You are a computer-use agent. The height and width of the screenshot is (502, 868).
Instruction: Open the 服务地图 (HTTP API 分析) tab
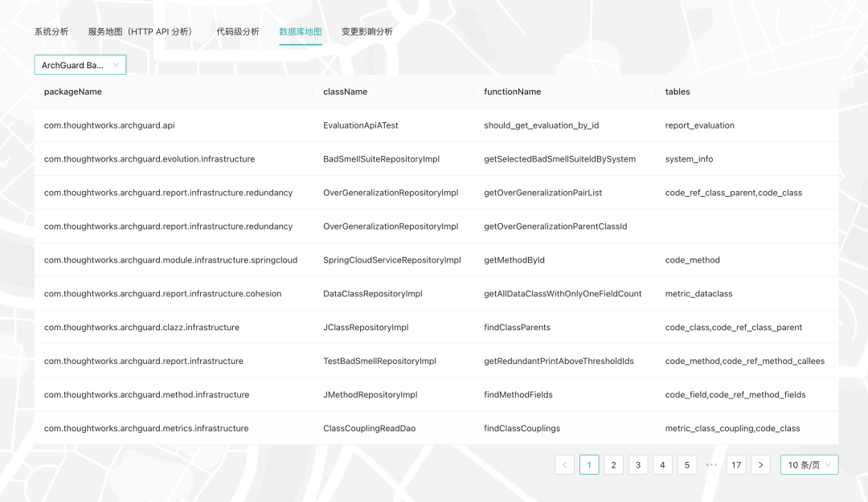tap(142, 31)
